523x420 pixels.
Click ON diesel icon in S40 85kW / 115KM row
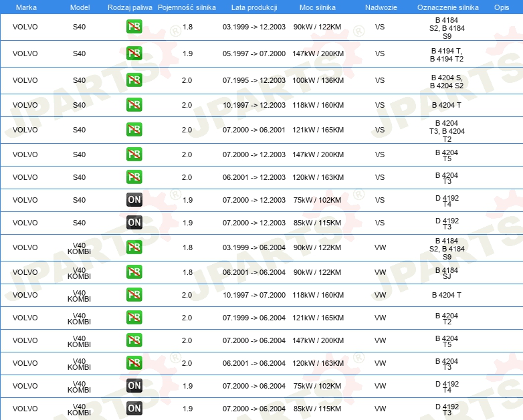134,222
